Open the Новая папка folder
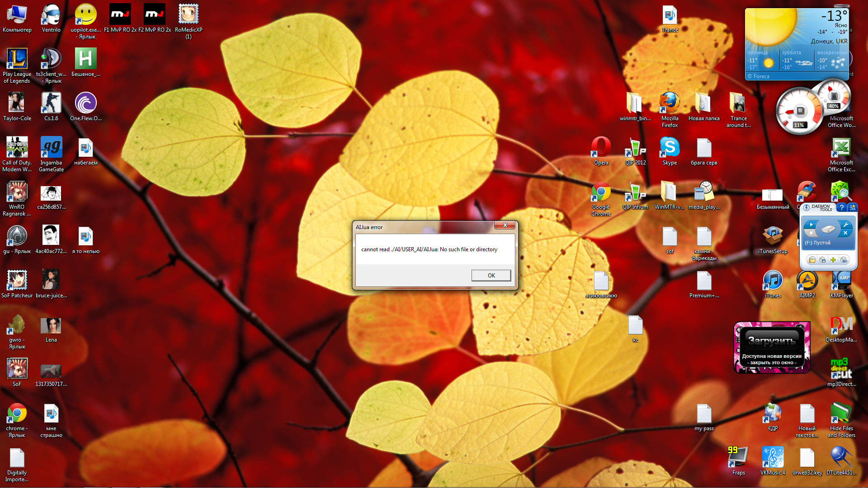The height and width of the screenshot is (488, 868). point(704,107)
